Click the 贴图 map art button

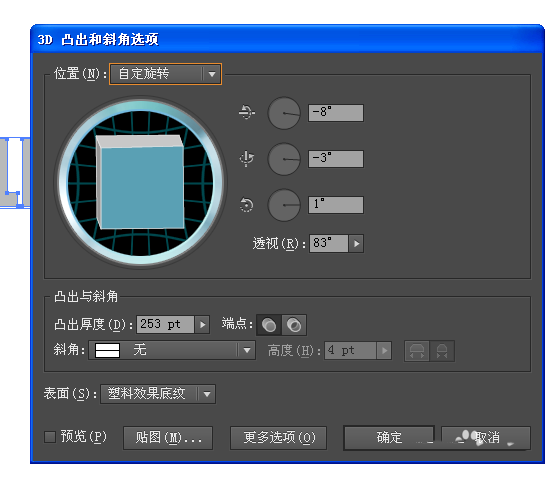[x=168, y=438]
